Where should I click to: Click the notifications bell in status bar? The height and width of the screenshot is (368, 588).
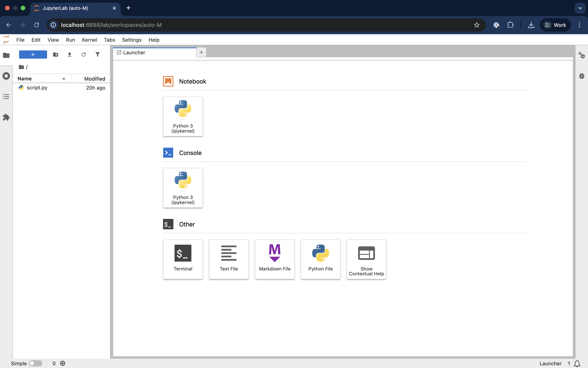click(577, 363)
